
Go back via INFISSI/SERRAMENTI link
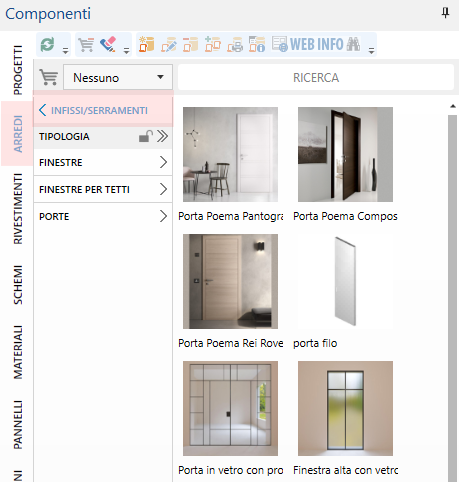coord(93,110)
